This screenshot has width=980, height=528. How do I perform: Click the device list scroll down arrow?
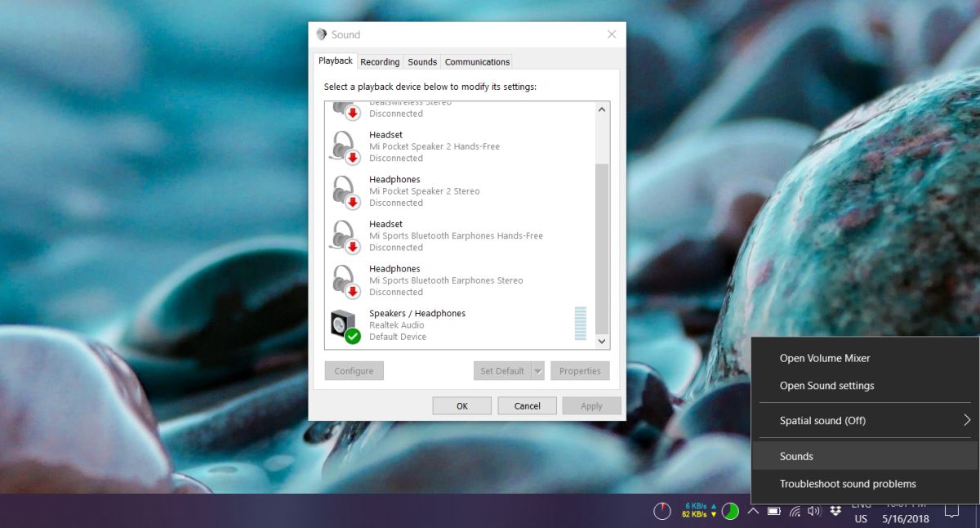coord(602,342)
